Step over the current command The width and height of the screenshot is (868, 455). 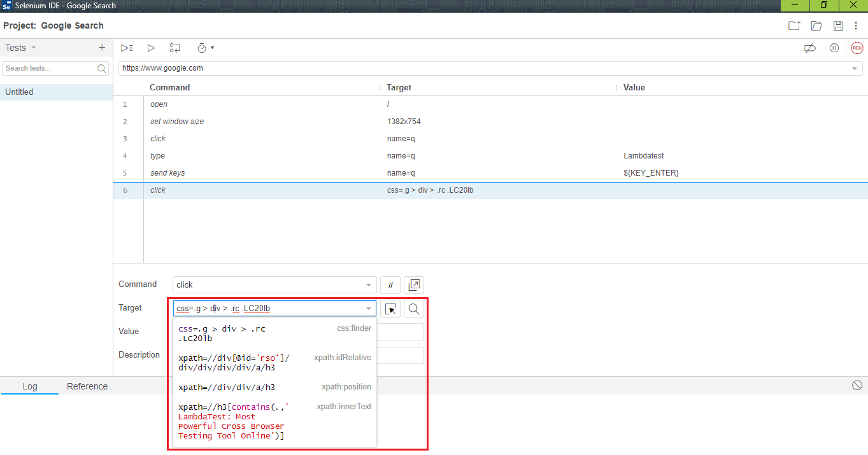pyautogui.click(x=174, y=48)
